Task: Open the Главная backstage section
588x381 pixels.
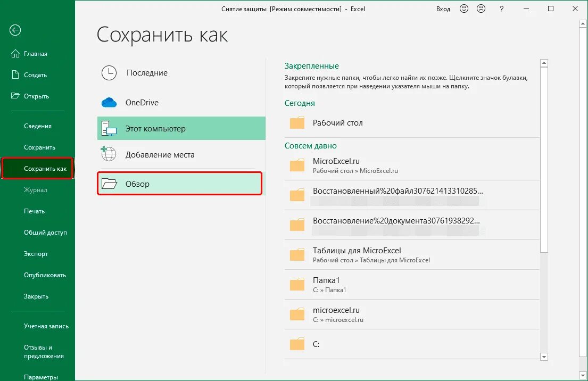Action: click(x=36, y=54)
